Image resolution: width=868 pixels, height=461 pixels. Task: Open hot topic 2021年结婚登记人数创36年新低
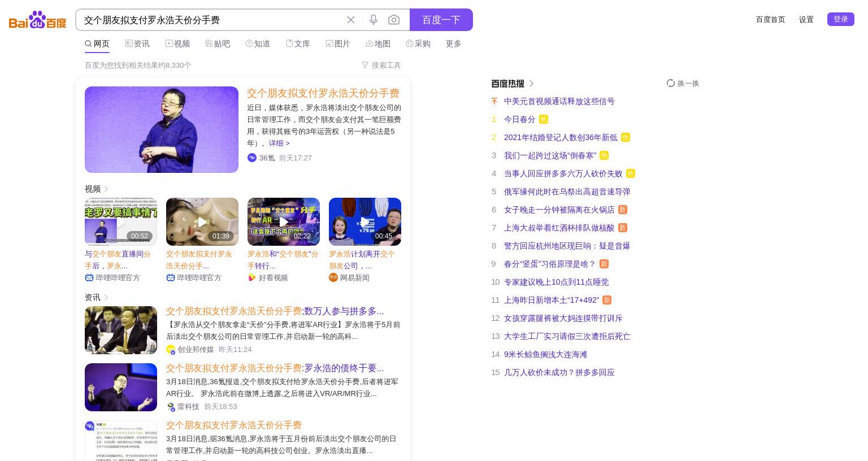[x=561, y=137]
